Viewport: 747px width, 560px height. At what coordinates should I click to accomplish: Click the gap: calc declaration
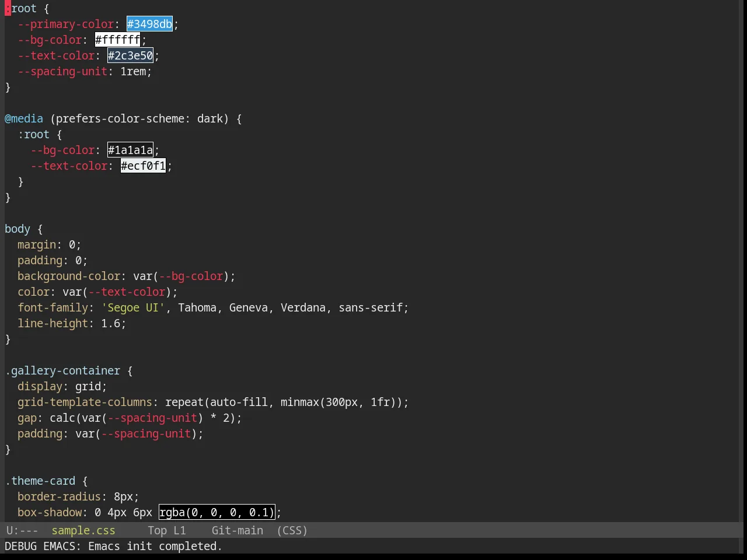(130, 418)
